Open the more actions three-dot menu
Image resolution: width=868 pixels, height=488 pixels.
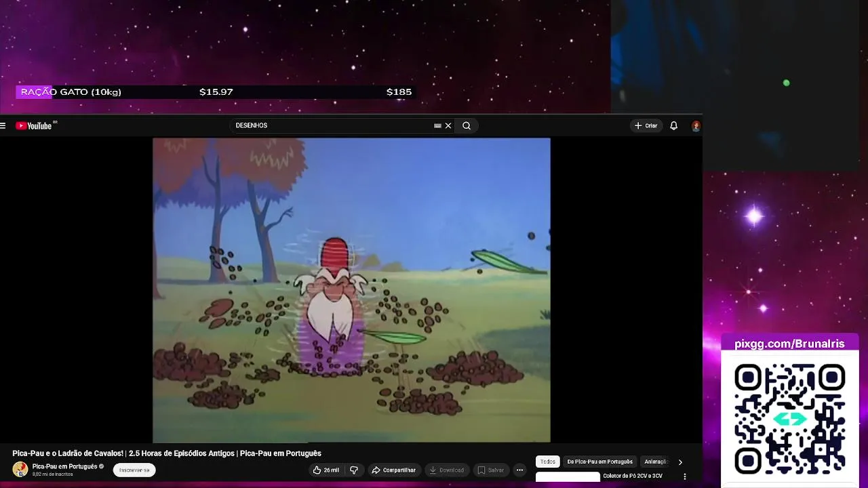pyautogui.click(x=520, y=470)
